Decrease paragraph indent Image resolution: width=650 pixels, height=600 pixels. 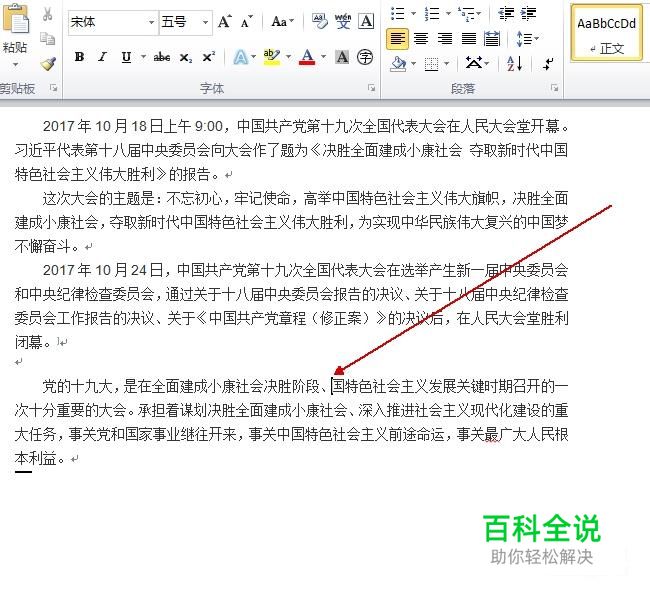click(506, 13)
